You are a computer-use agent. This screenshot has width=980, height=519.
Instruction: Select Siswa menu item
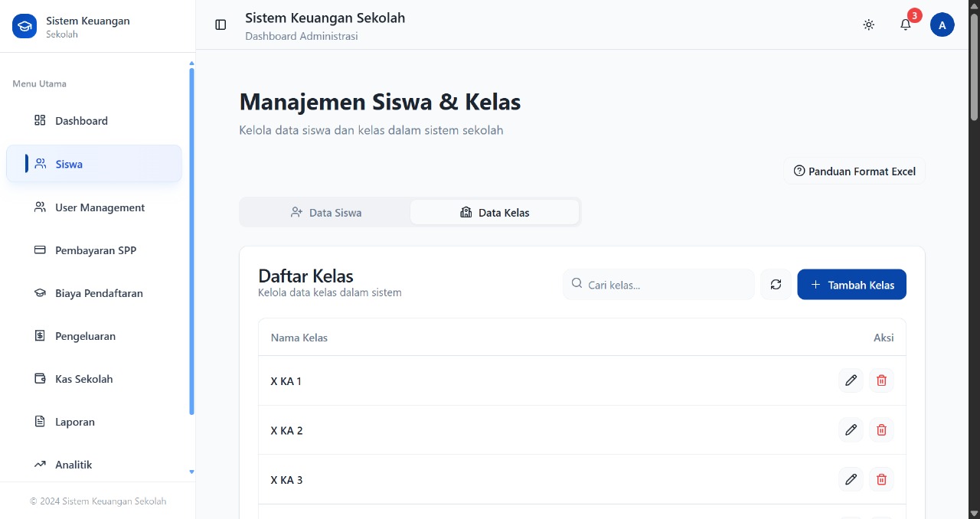(x=94, y=164)
